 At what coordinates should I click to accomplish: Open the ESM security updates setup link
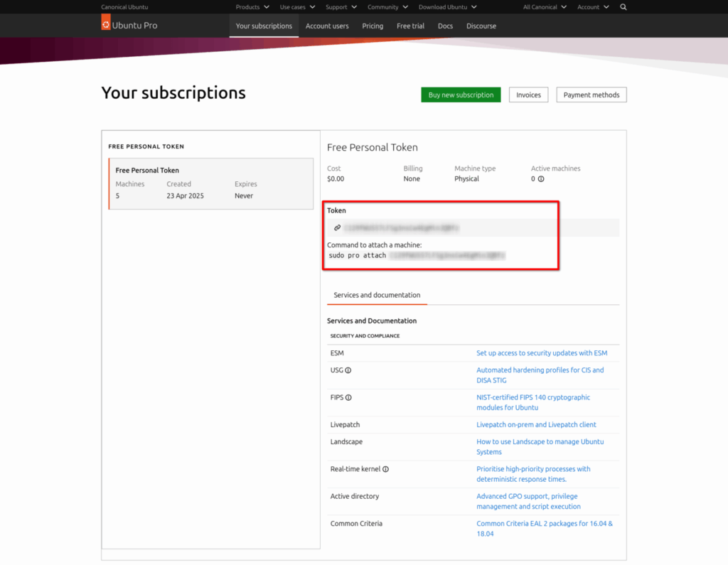click(542, 353)
